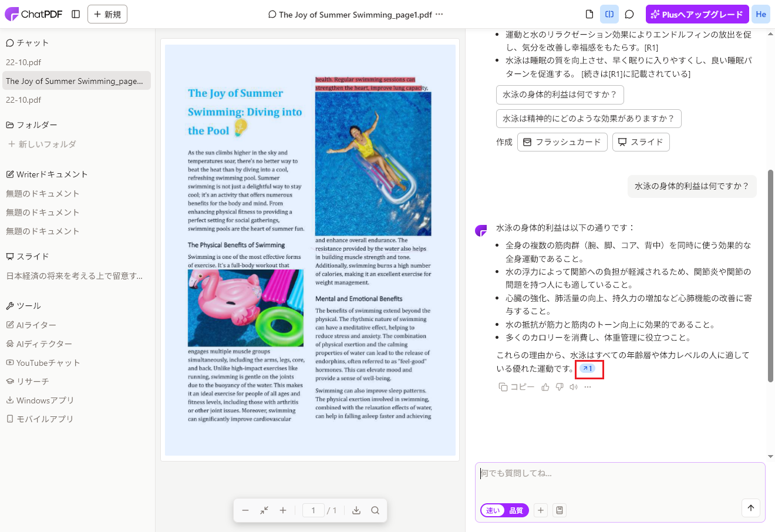Click 新しいフォルダ to add folder

coord(42,144)
